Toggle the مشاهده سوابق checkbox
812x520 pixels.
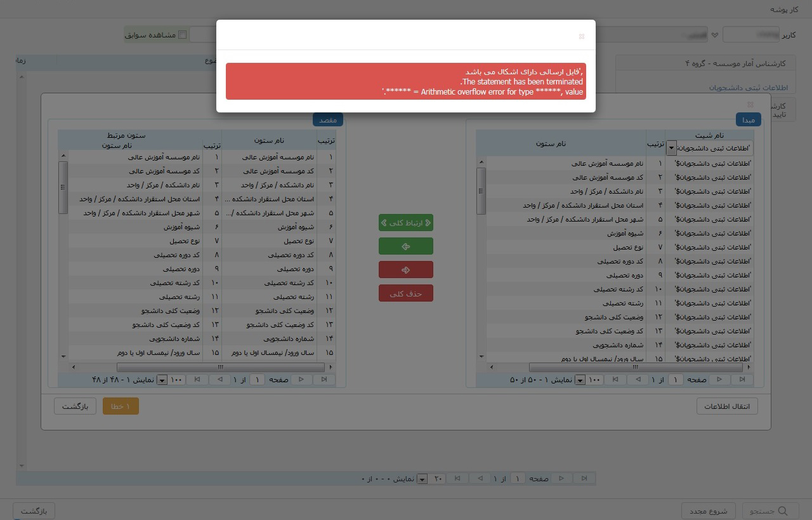pyautogui.click(x=183, y=35)
